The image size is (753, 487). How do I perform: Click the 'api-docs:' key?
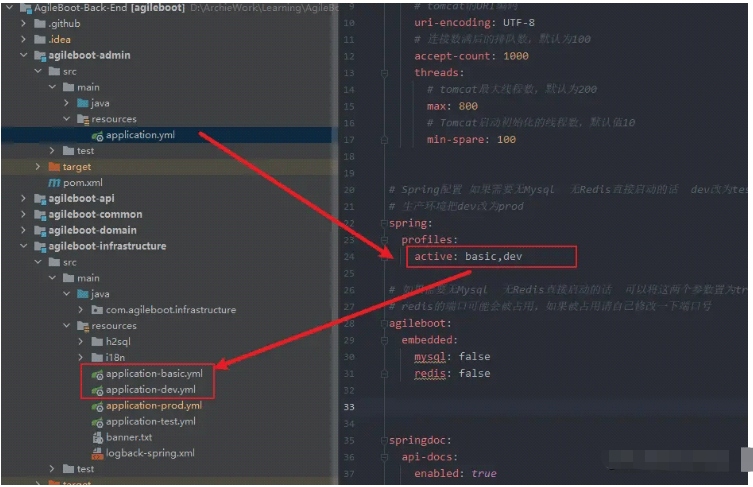(430, 457)
